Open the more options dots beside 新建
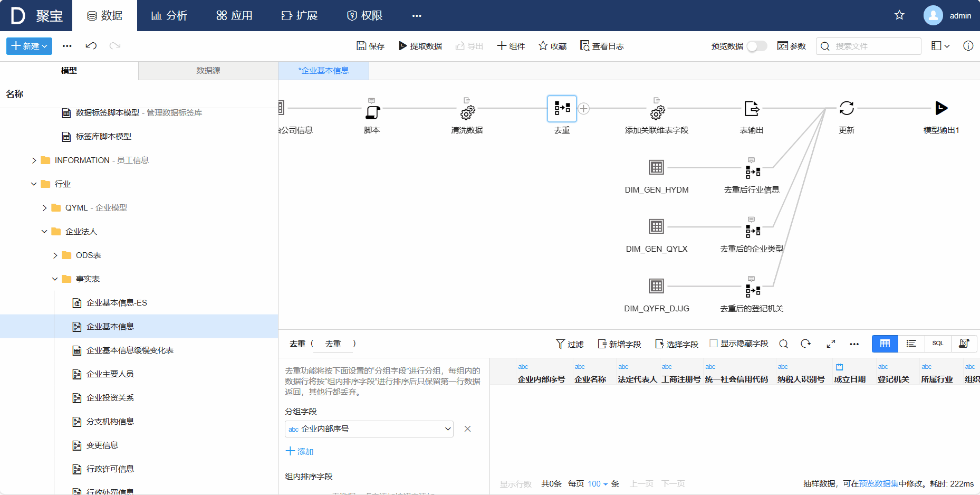This screenshot has height=495, width=980. [x=67, y=46]
